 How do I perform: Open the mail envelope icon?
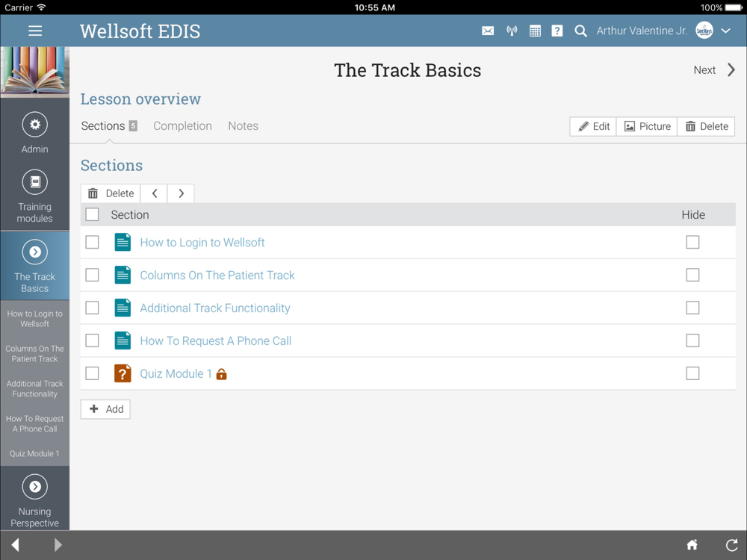[x=488, y=31]
